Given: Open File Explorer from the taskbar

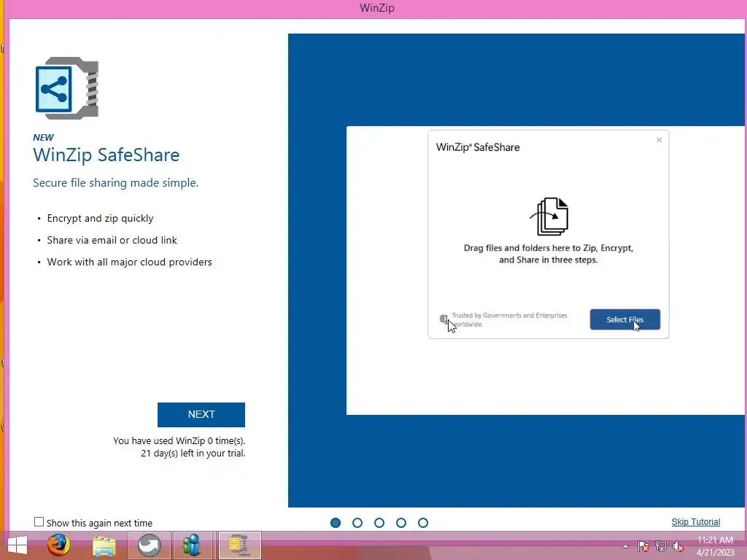Looking at the screenshot, I should click(x=104, y=545).
